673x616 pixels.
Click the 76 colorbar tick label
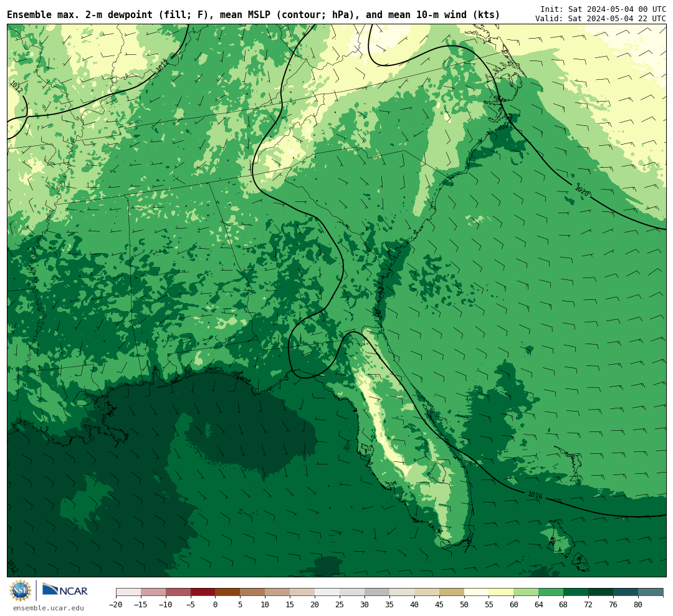pos(614,604)
